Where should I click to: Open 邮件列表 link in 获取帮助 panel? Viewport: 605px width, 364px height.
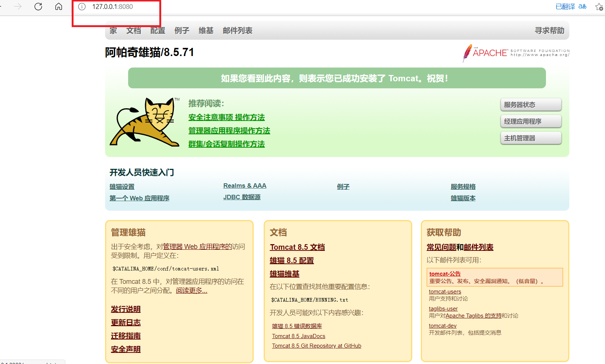click(478, 247)
